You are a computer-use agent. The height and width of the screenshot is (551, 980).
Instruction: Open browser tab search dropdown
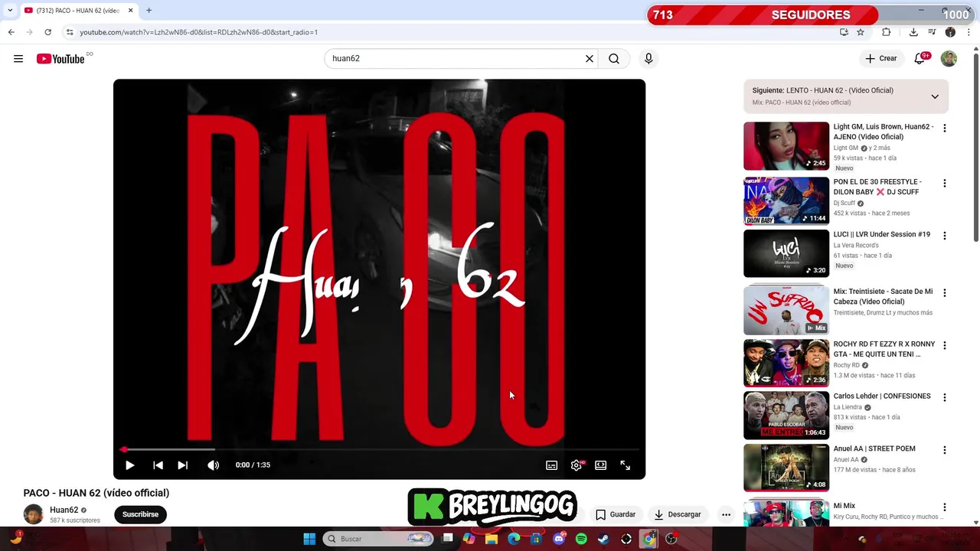(10, 11)
